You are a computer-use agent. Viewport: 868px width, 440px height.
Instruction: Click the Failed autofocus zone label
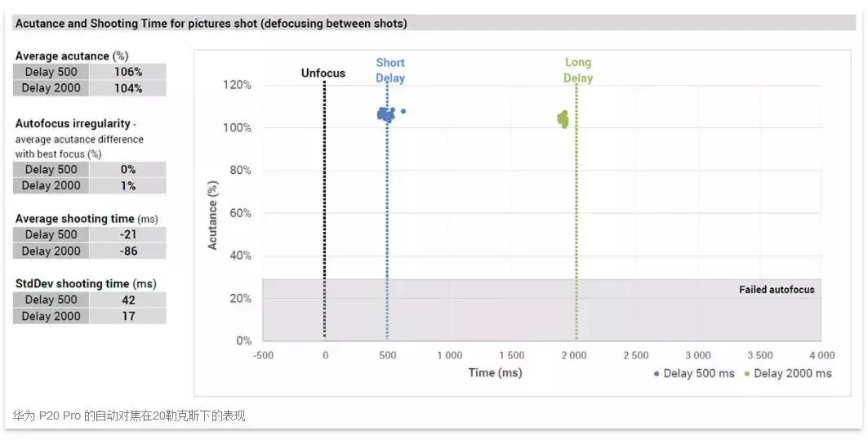776,290
